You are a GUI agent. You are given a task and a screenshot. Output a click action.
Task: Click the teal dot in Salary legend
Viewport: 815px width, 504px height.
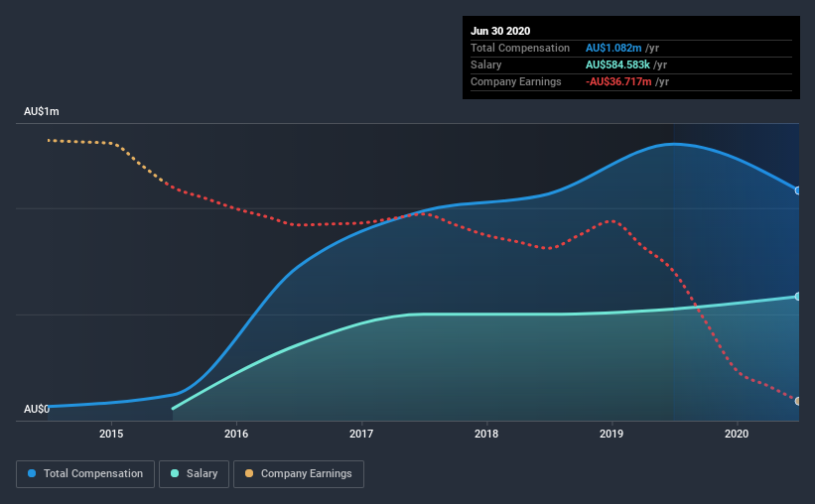pyautogui.click(x=175, y=473)
